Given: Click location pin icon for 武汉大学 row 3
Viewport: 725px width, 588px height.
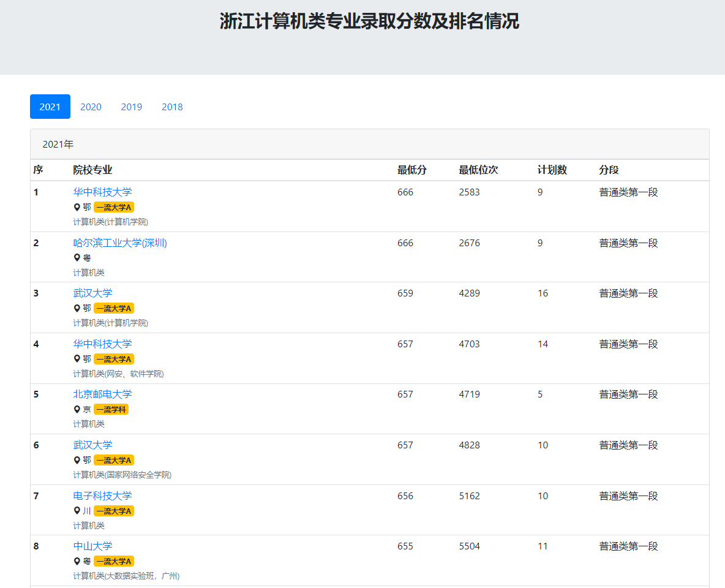Looking at the screenshot, I should click(77, 308).
